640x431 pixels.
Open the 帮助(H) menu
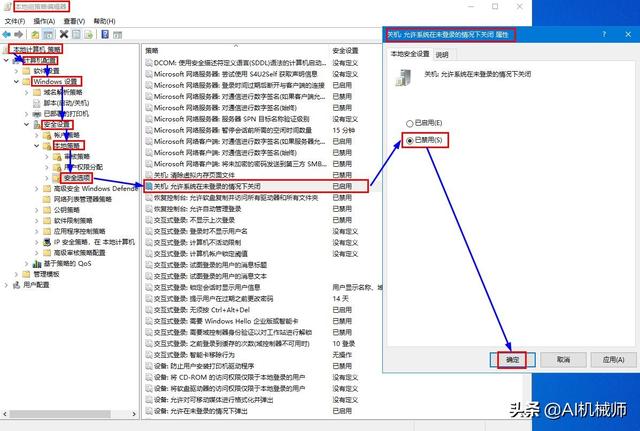(x=104, y=21)
